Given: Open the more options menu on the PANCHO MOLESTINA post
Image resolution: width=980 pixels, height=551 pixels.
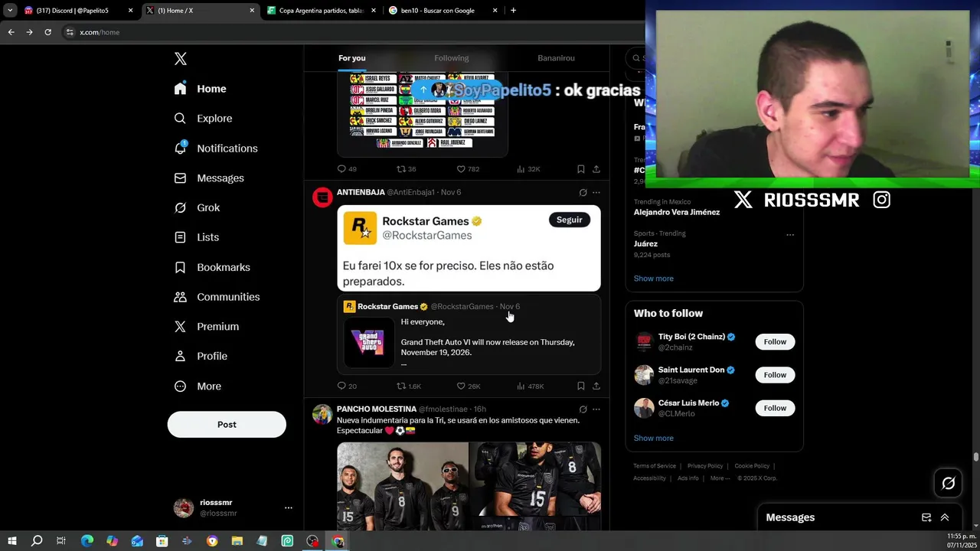Looking at the screenshot, I should click(x=596, y=409).
